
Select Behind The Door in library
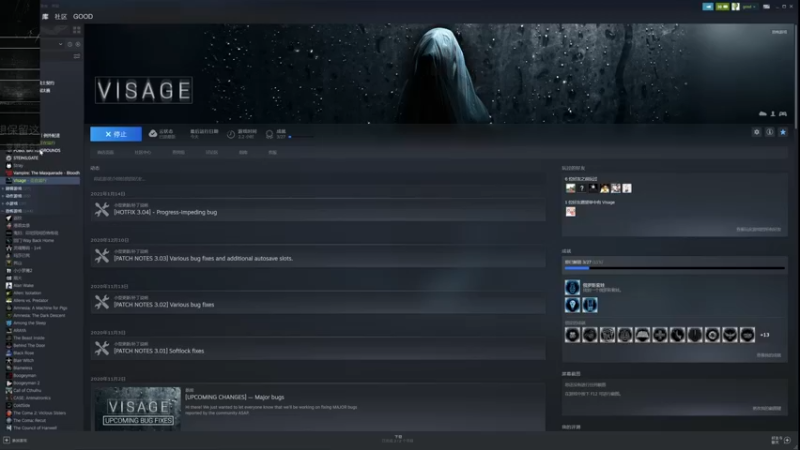pos(29,345)
